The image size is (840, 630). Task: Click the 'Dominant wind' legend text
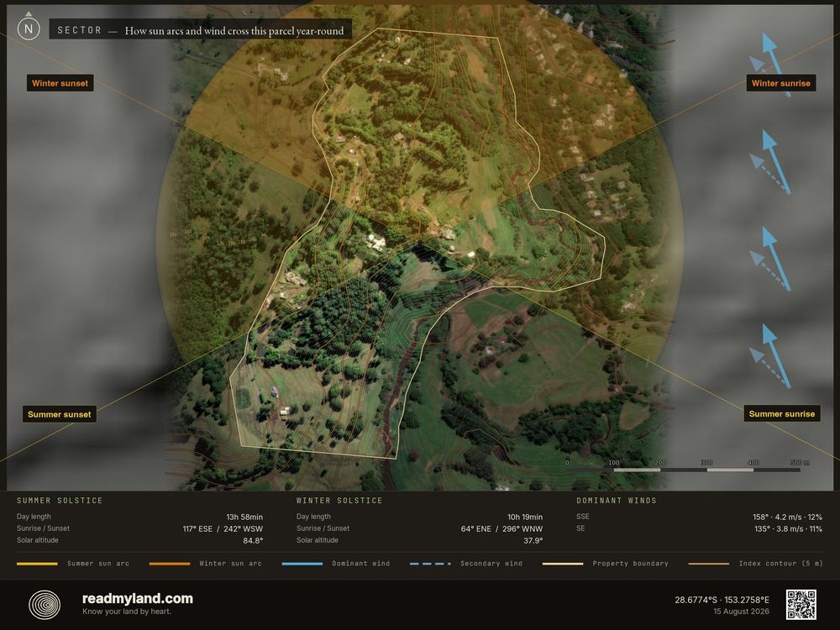pos(361,564)
